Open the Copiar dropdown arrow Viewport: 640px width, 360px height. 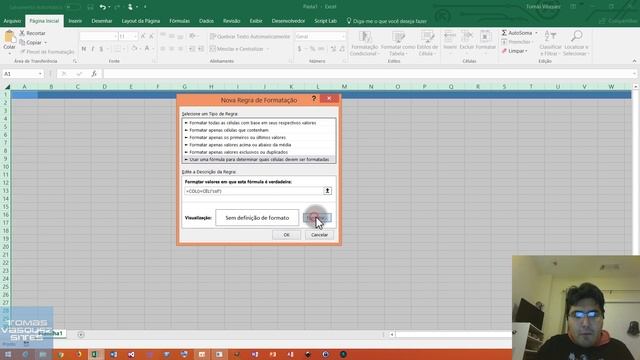[x=45, y=43]
